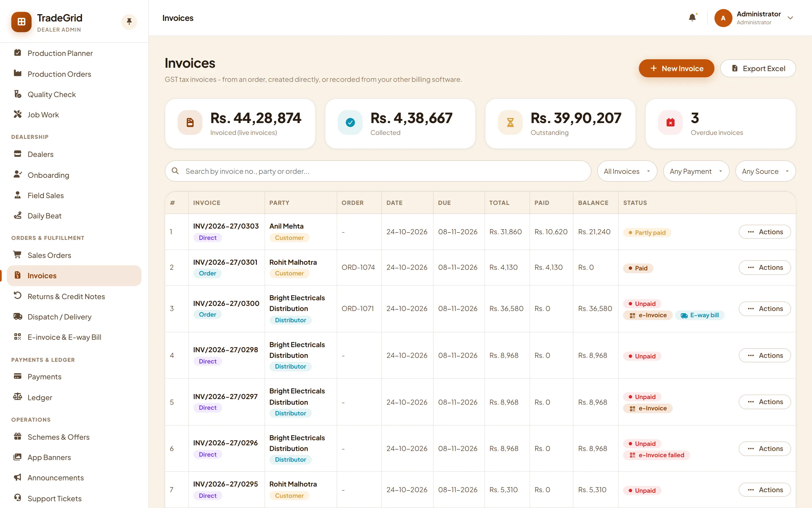Click the Sales Orders cart icon

(x=17, y=255)
